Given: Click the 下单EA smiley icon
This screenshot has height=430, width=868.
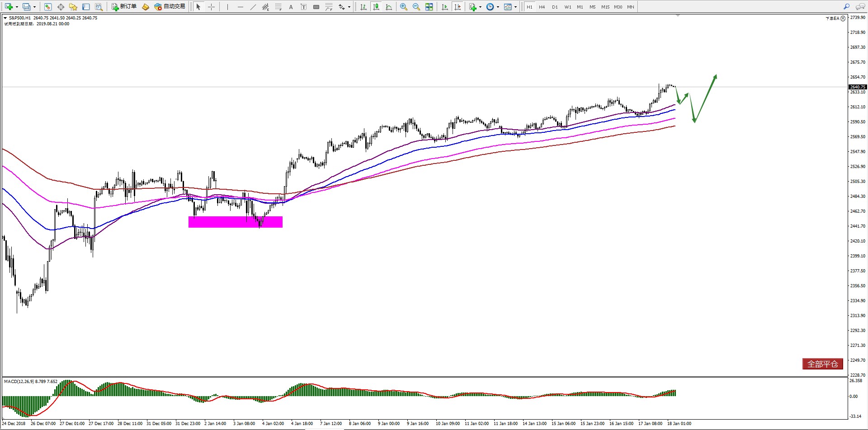Looking at the screenshot, I should click(x=843, y=19).
